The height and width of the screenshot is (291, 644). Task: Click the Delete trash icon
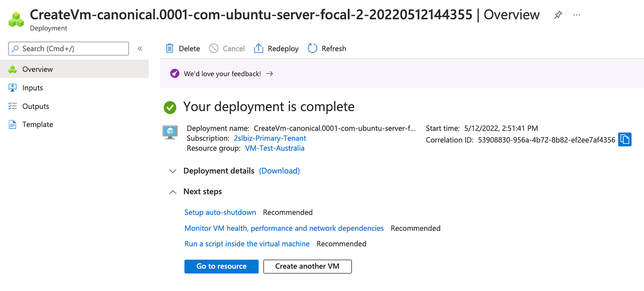tap(170, 48)
